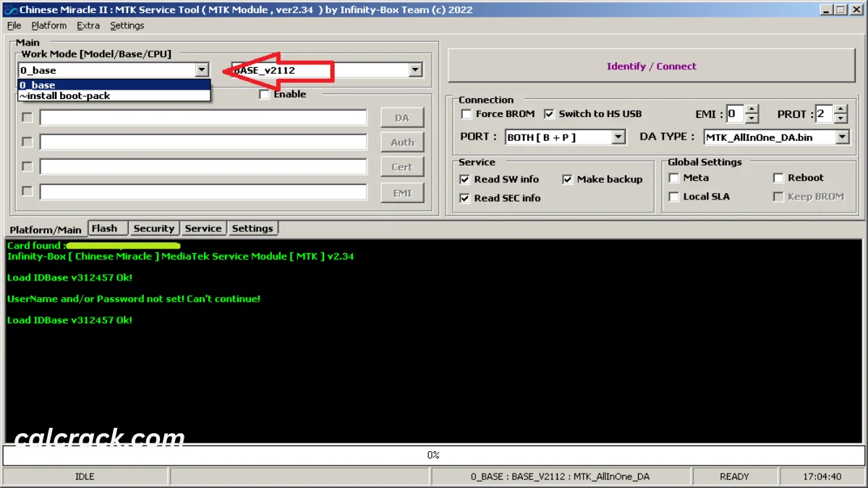Click the EMI button

coord(402,193)
